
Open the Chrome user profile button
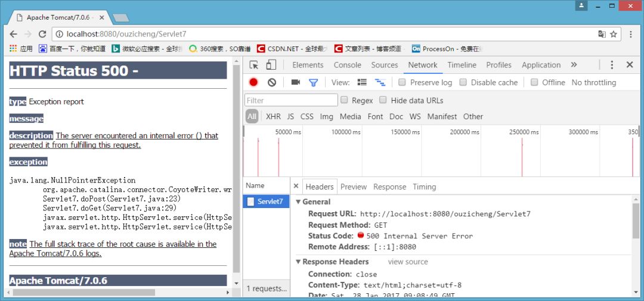581,5
